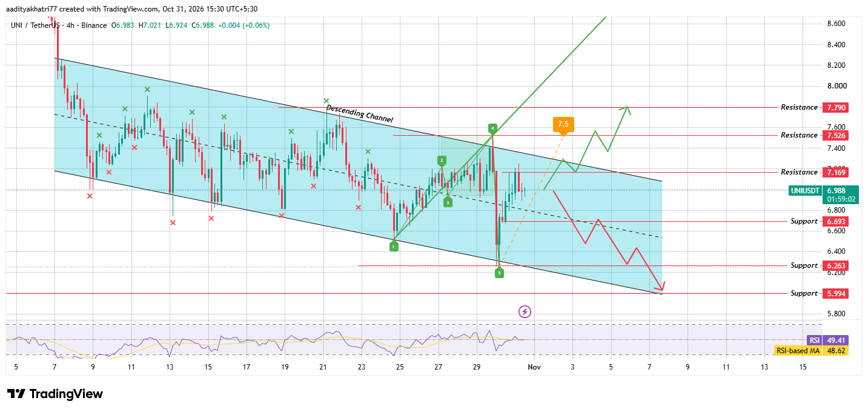Click the RSI-based MA value 48.62

835,350
